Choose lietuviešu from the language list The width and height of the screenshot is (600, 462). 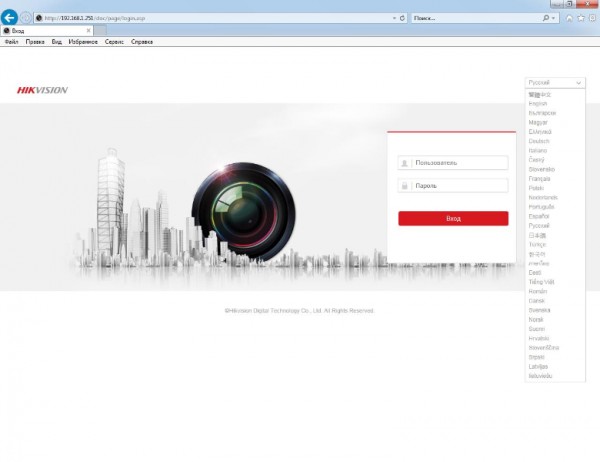pos(540,376)
